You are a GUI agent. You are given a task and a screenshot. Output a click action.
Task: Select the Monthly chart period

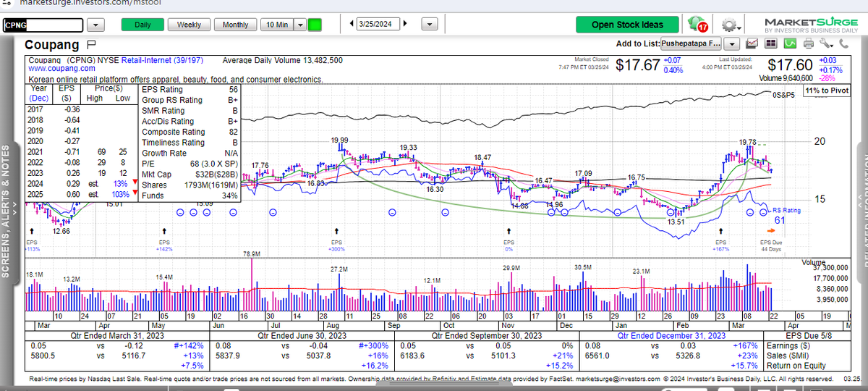pos(235,25)
